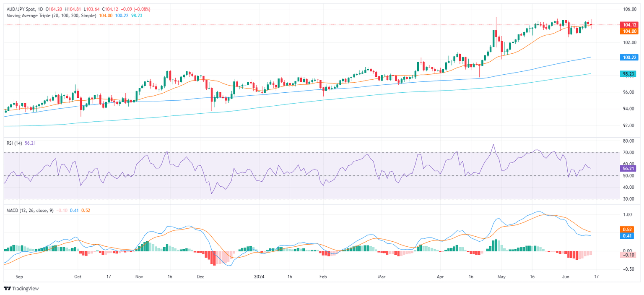Click the high value H104.81
Image resolution: width=644 pixels, height=295 pixels.
(72, 9)
